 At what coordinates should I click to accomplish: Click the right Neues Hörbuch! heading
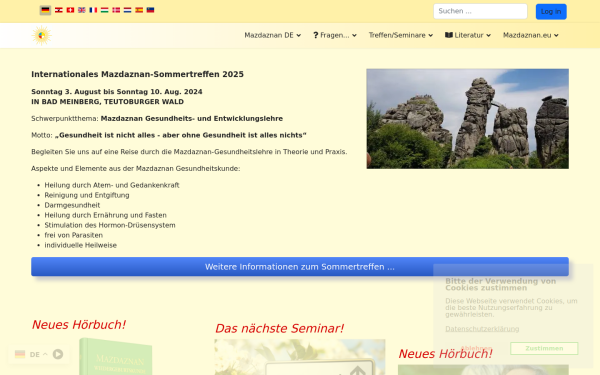tap(445, 354)
